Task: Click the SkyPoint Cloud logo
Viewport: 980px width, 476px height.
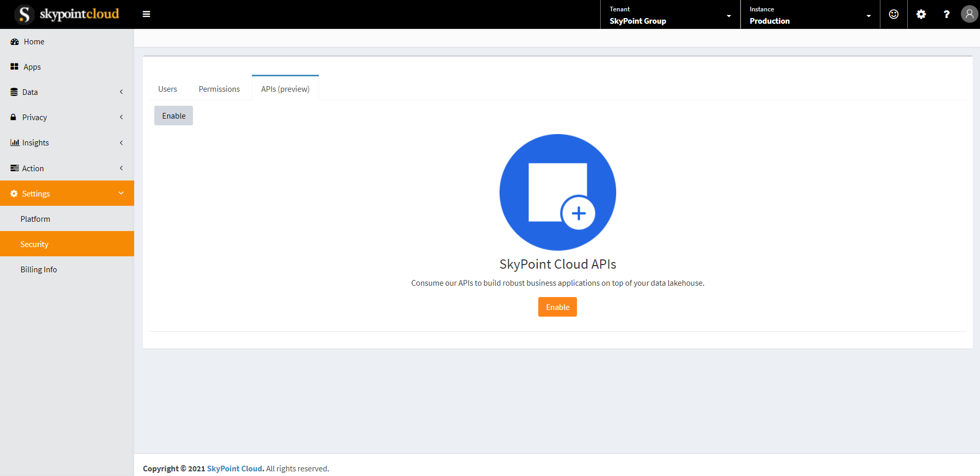Action: click(67, 14)
